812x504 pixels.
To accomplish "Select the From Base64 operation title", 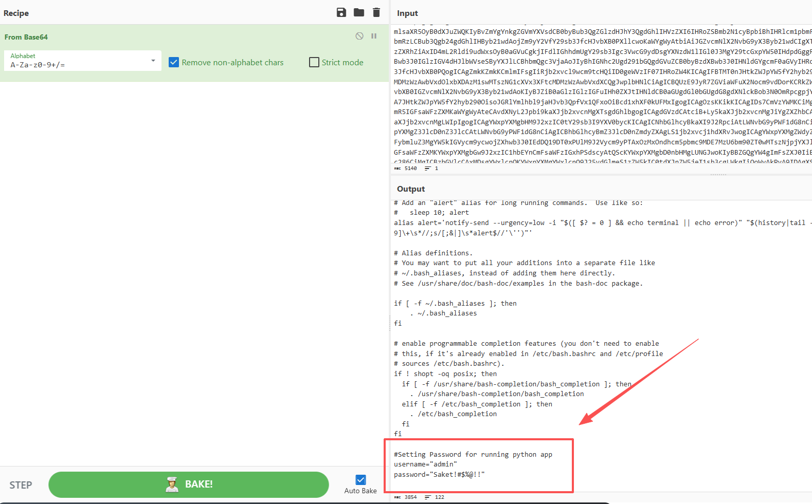I will tap(26, 37).
